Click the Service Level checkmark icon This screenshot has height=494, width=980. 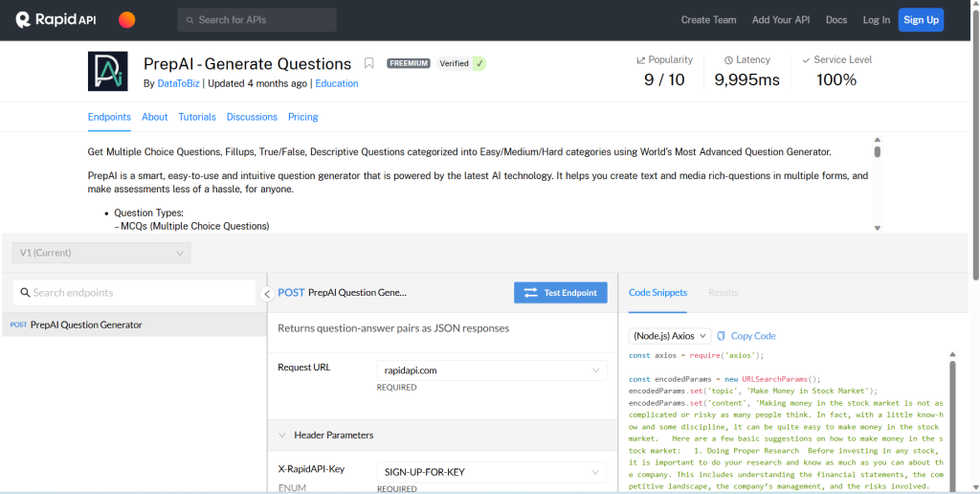[x=806, y=60]
